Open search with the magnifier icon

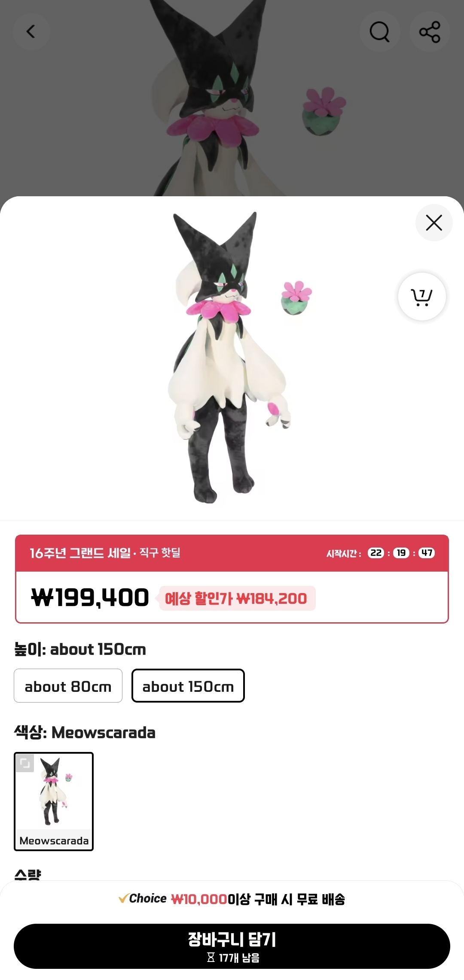[x=380, y=31]
